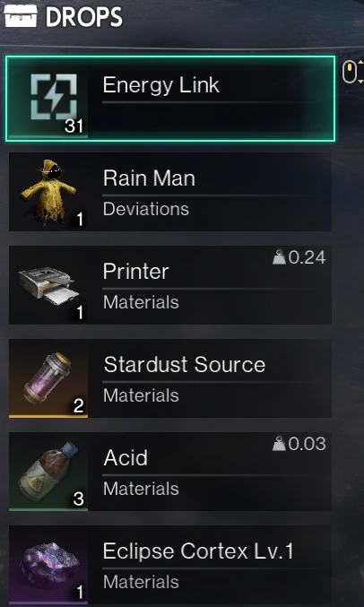Viewport: 364px width, 607px height.
Task: Select the Stardust Source item label
Action: pyautogui.click(x=185, y=365)
